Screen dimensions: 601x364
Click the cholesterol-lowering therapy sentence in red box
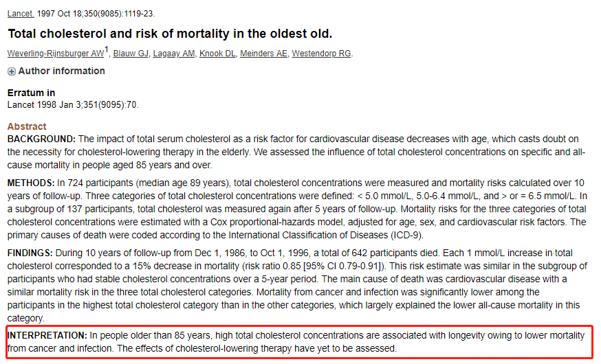pos(256,349)
